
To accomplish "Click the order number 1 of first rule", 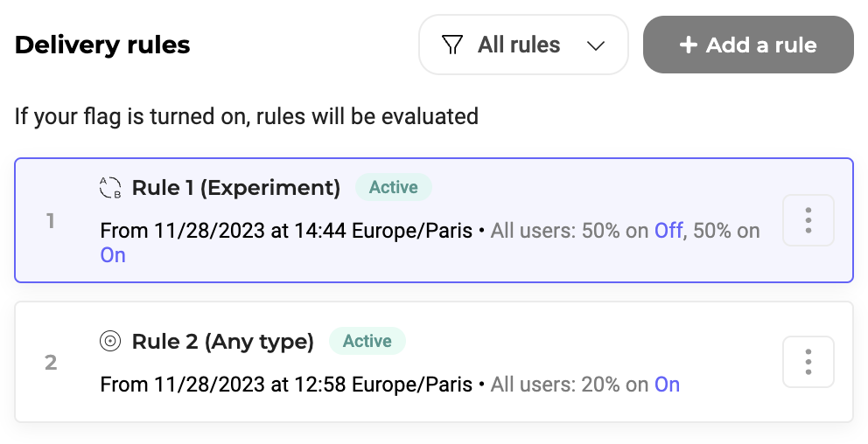I will click(51, 221).
